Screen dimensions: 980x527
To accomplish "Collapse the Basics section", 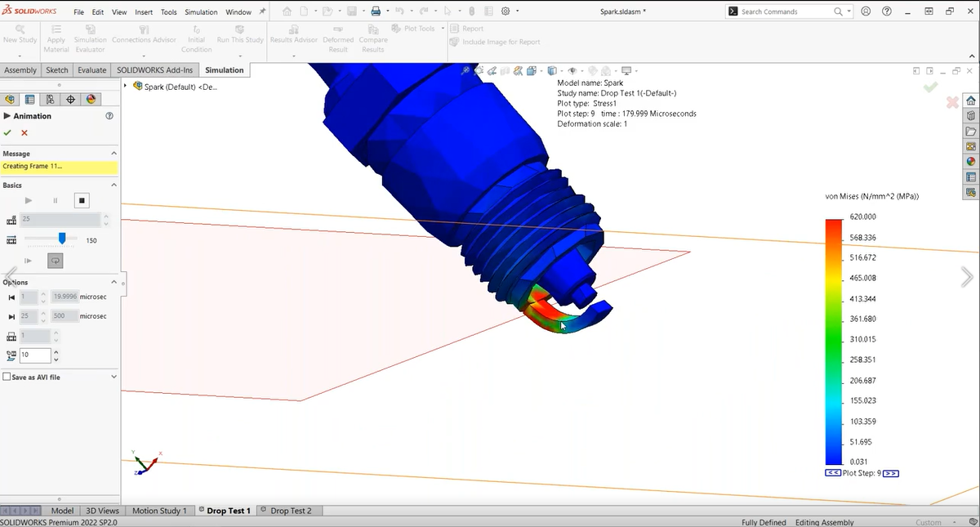I will pos(114,185).
